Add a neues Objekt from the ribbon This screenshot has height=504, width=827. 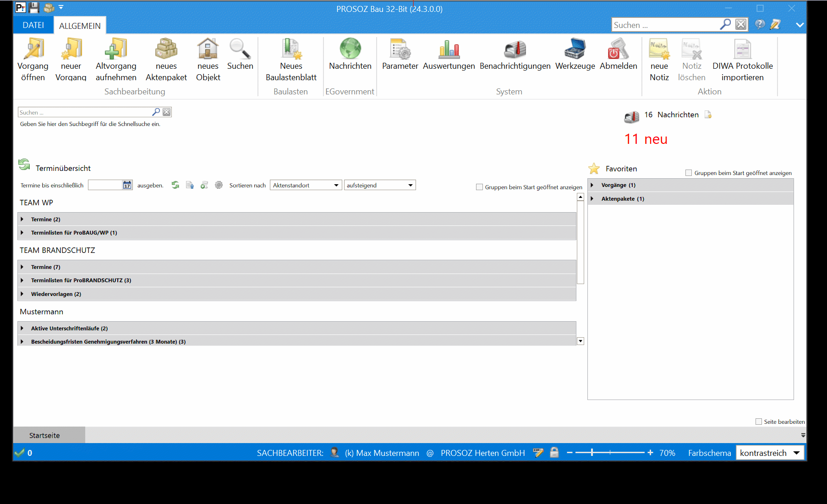click(x=208, y=60)
